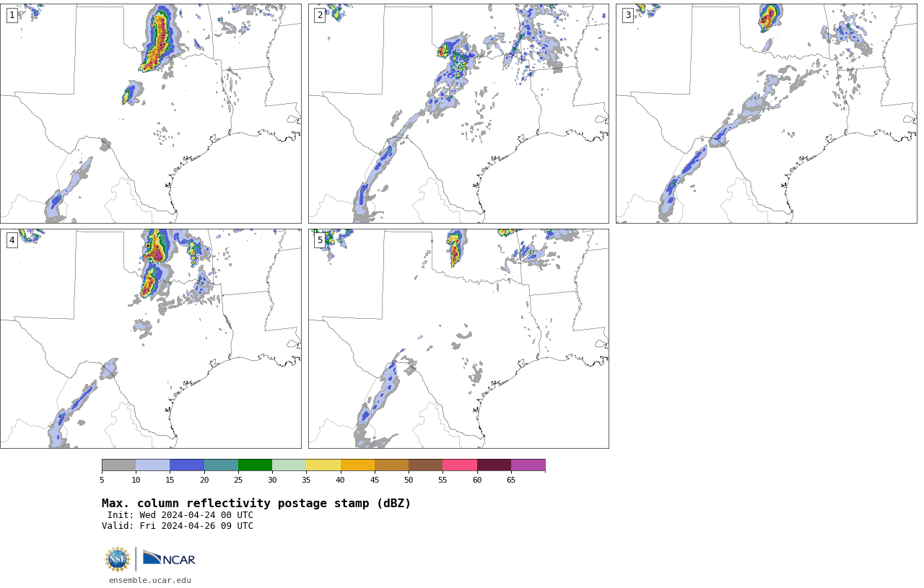The width and height of the screenshot is (924, 588).
Task: Click the light blue 10-15 dBZ swatch
Action: click(x=152, y=465)
